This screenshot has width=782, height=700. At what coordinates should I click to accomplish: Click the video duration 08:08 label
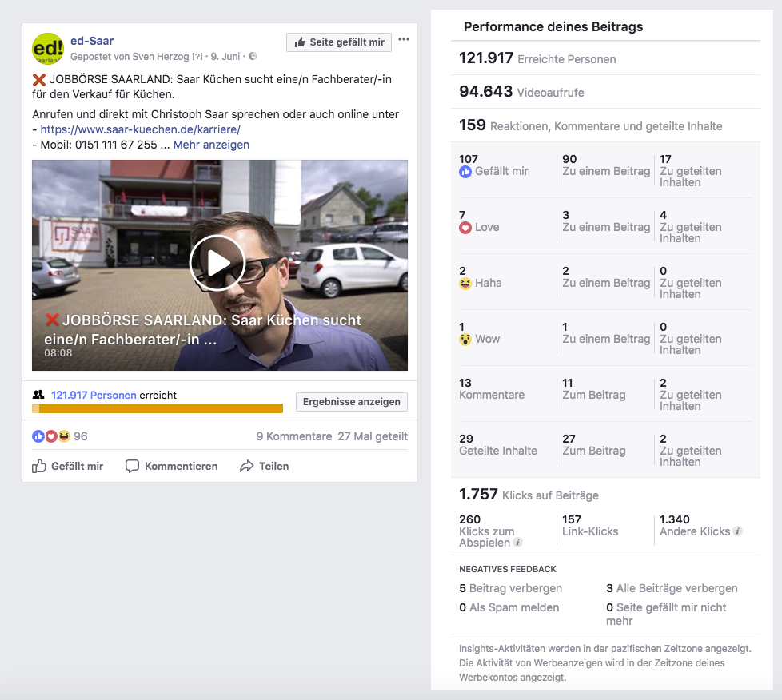click(x=58, y=353)
